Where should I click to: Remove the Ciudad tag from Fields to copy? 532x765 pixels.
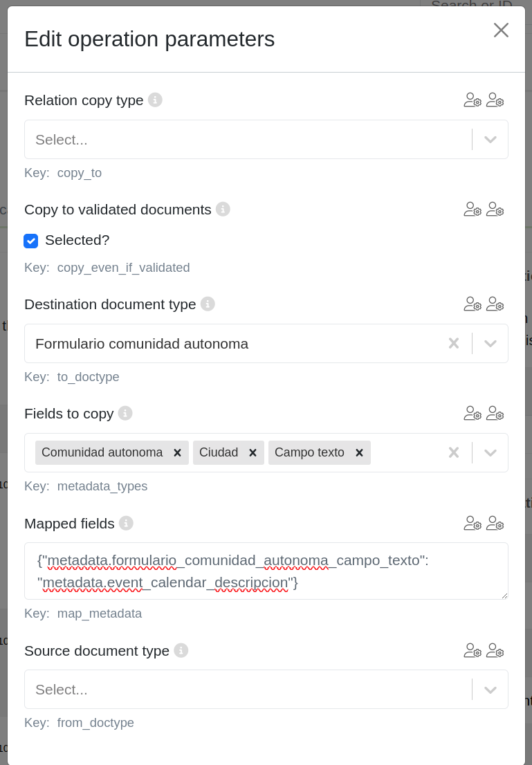point(253,453)
